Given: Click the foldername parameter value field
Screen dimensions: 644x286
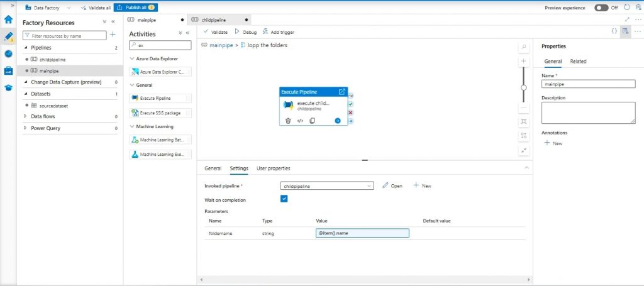Looking at the screenshot, I should click(x=362, y=233).
